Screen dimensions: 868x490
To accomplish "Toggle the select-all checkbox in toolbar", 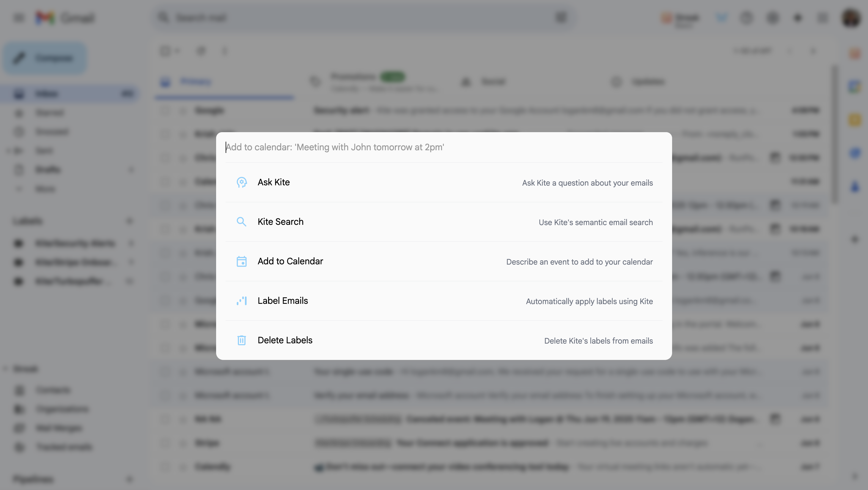I will point(165,51).
